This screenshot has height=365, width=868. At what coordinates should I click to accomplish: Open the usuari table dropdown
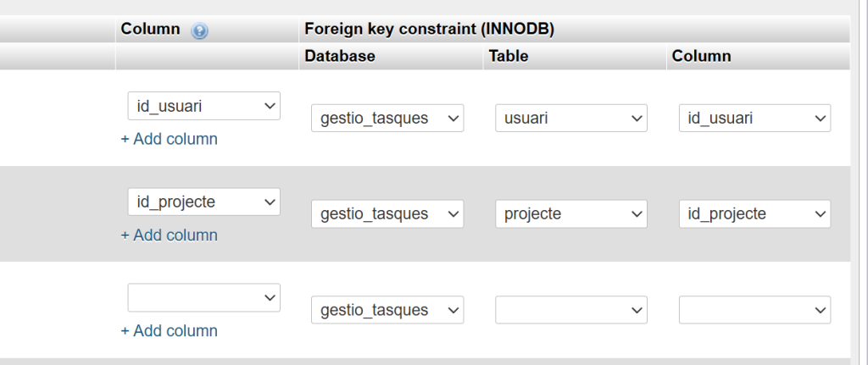pyautogui.click(x=571, y=119)
